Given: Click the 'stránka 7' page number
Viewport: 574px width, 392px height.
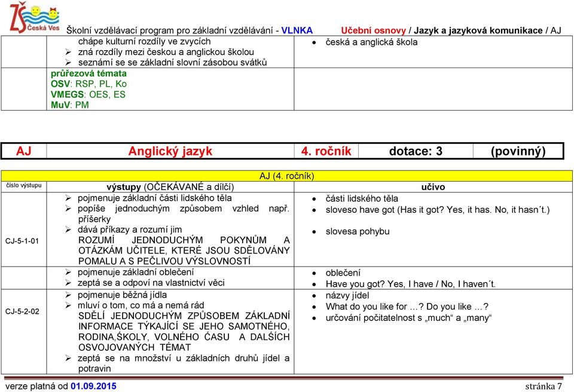Looking at the screenshot, I should click(x=544, y=386).
